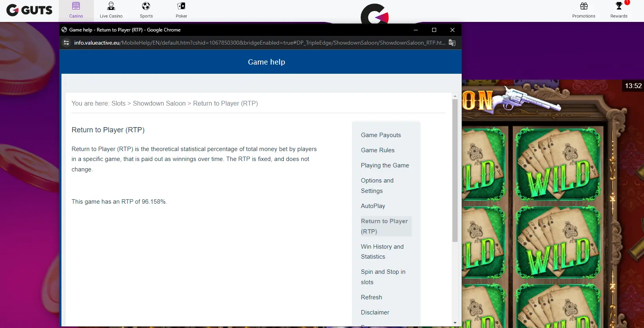Open Spin and Stop in slots topic
Screen dimensions: 644x328
(383, 277)
